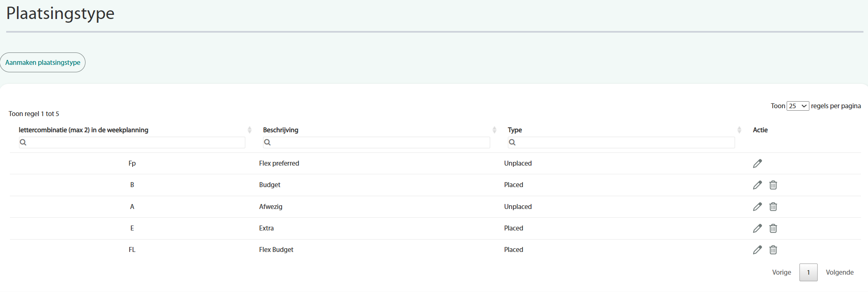This screenshot has width=868, height=292.
Task: Delete the Flex Budget row
Action: coord(773,250)
